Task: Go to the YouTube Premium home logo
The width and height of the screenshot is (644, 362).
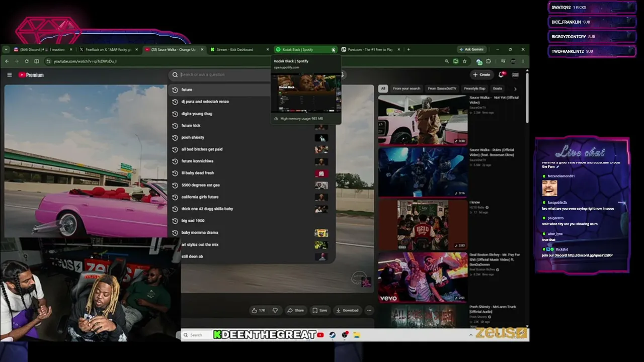Action: 31,75
